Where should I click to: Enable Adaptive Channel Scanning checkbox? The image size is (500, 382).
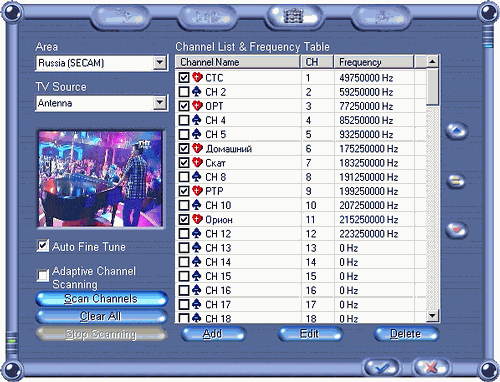click(43, 275)
